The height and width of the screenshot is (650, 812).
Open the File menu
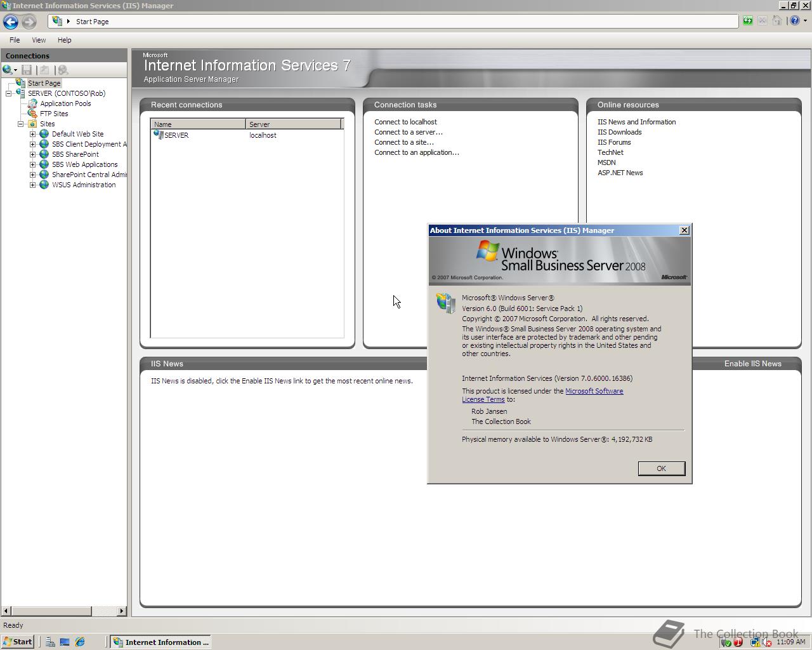15,40
